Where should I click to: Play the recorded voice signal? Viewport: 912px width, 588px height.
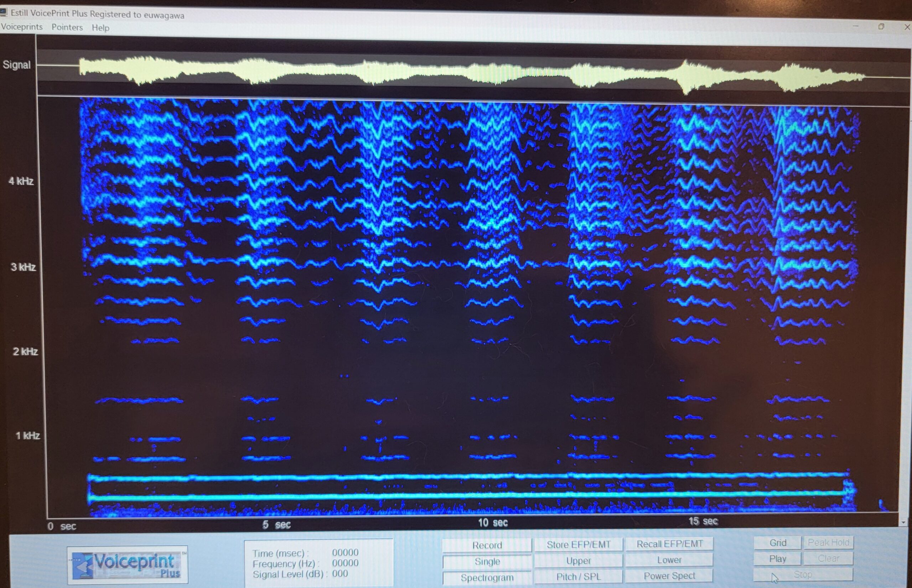[x=777, y=558]
